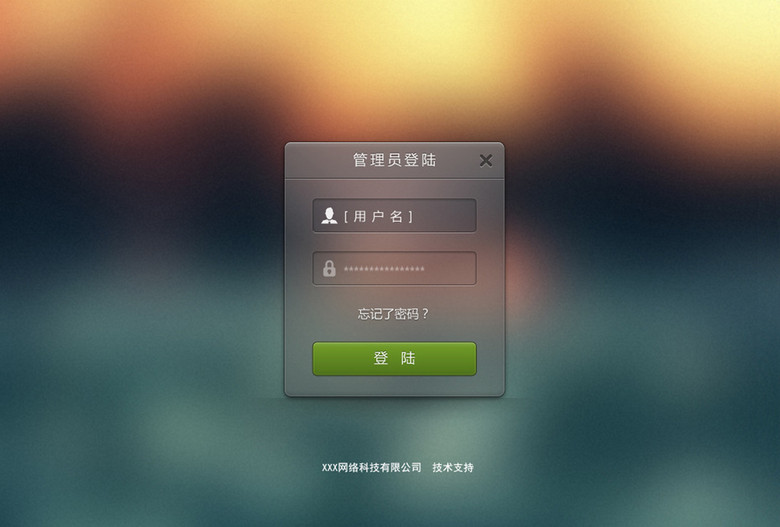
Task: Select the masked asterisk password text
Action: [384, 269]
